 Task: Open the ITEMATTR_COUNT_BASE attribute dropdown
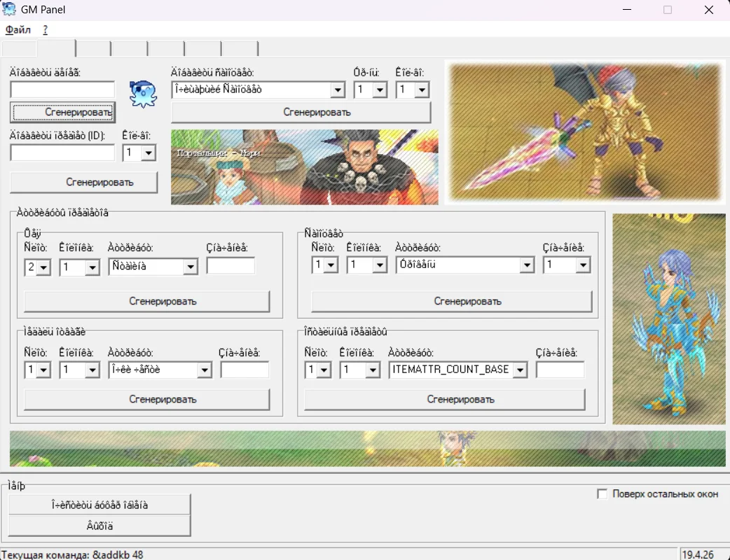(x=519, y=370)
